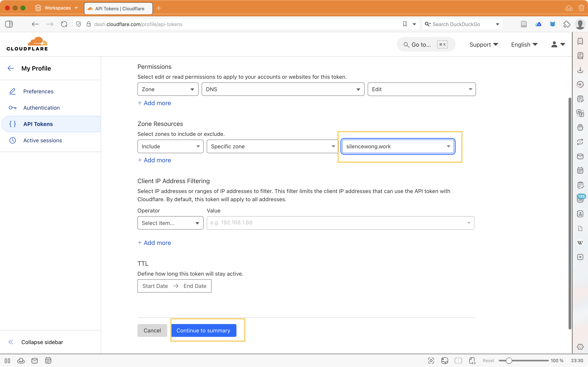The width and height of the screenshot is (588, 367).
Task: Open the Authentication profile section
Action: point(41,107)
